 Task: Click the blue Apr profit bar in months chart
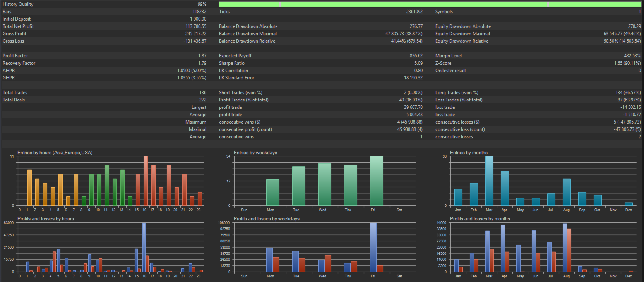(x=503, y=248)
